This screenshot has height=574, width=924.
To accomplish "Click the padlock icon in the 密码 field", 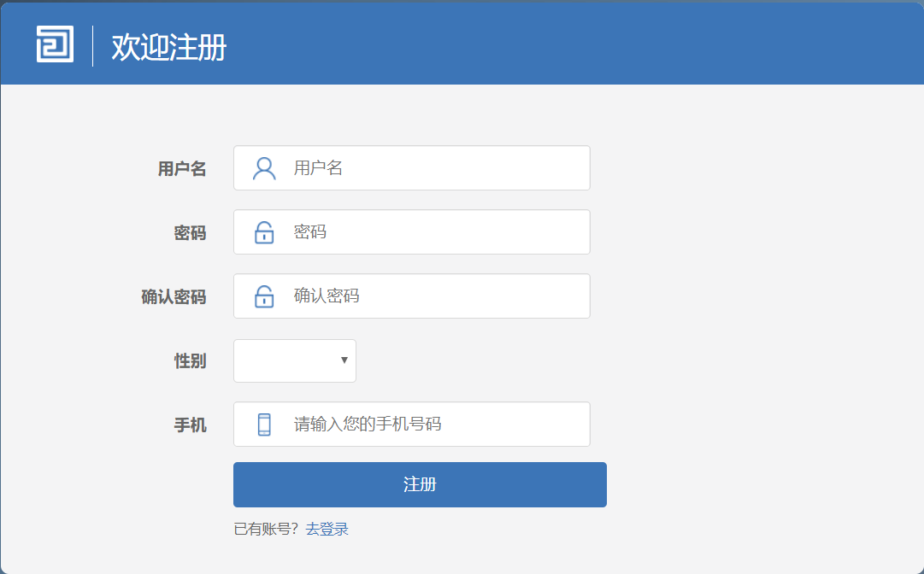I will 264,232.
